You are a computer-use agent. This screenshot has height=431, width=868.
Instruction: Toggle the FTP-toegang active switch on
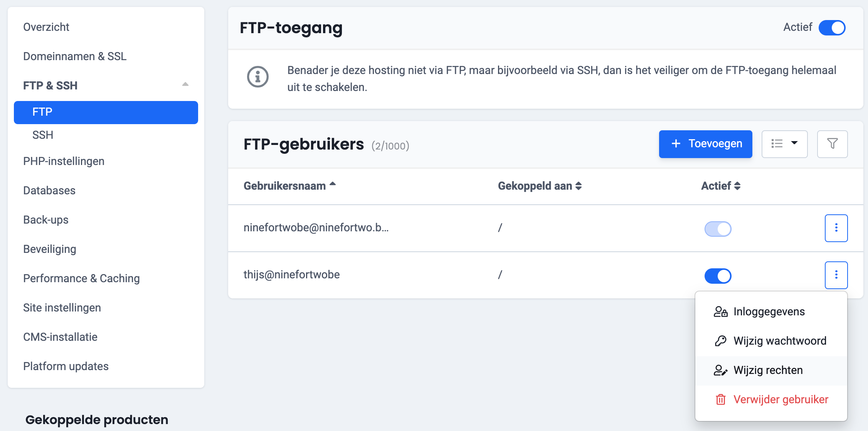coord(833,27)
